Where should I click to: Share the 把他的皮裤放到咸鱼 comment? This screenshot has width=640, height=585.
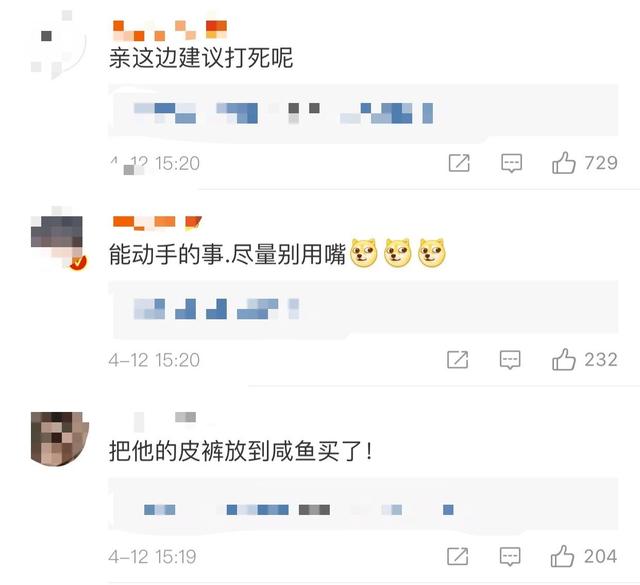[x=458, y=556]
